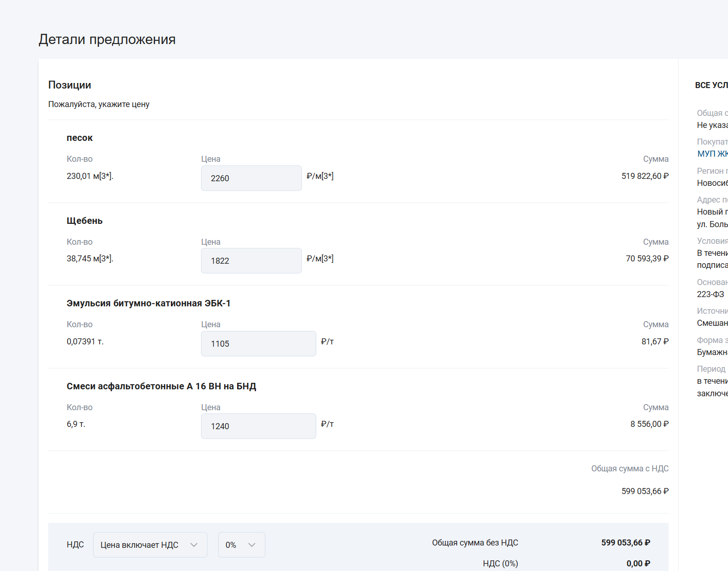Select the sum '8 556,00 ₽'
The height and width of the screenshot is (571, 728).
pyautogui.click(x=649, y=424)
